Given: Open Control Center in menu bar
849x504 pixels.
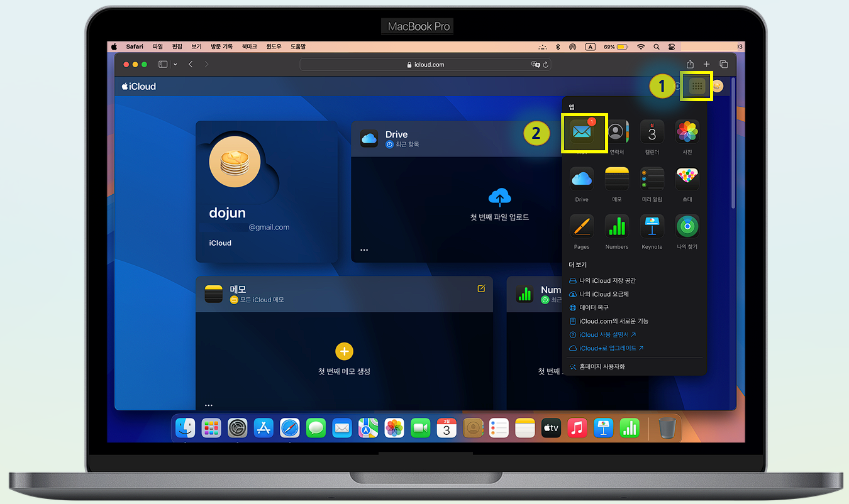Looking at the screenshot, I should coord(672,47).
